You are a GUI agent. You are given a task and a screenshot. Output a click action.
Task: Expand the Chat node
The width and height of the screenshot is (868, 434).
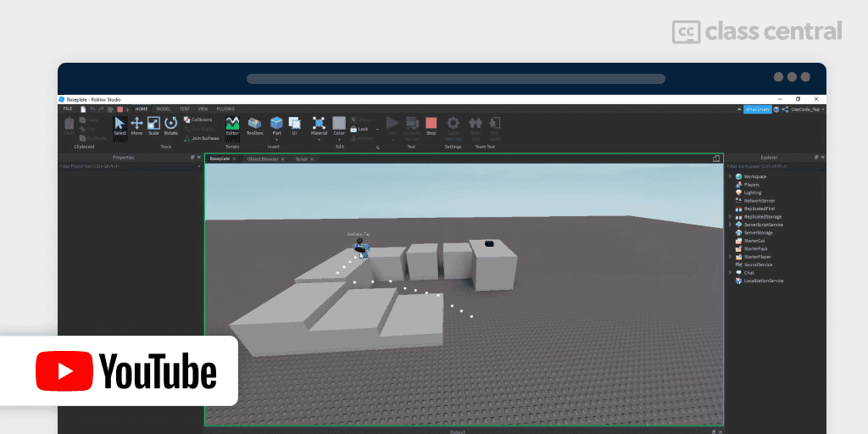pos(730,273)
